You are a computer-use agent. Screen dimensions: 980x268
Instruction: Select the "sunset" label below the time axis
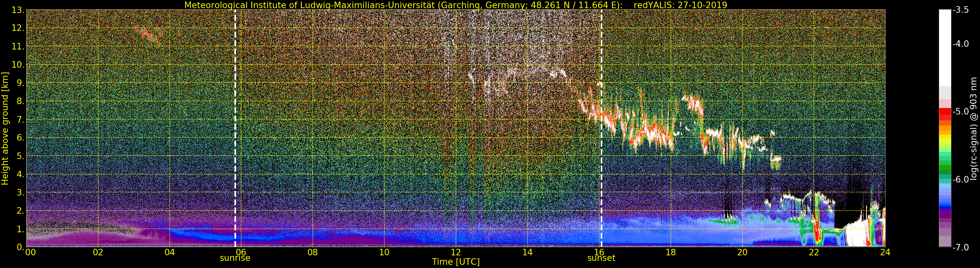point(601,258)
